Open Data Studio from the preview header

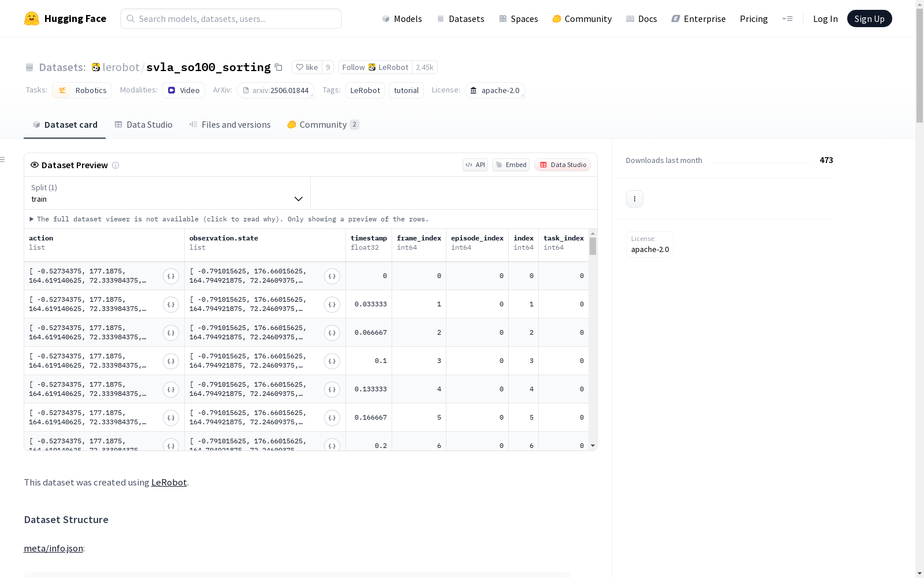(563, 165)
